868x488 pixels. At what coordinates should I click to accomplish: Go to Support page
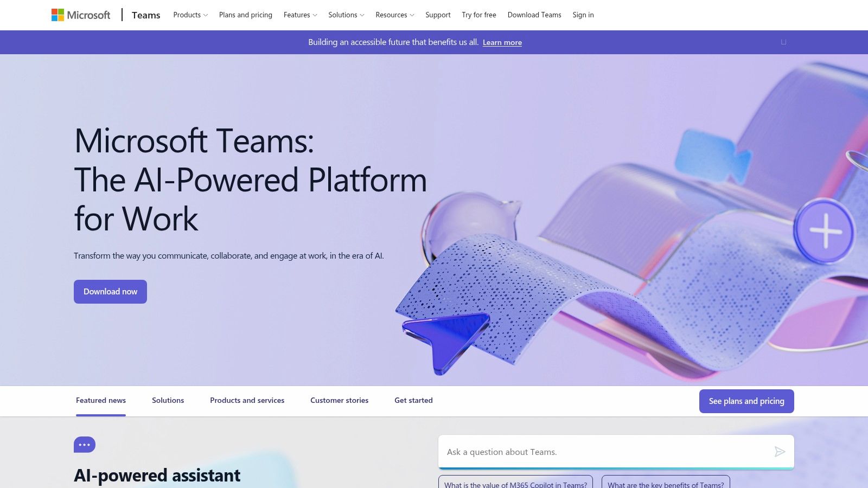point(438,15)
